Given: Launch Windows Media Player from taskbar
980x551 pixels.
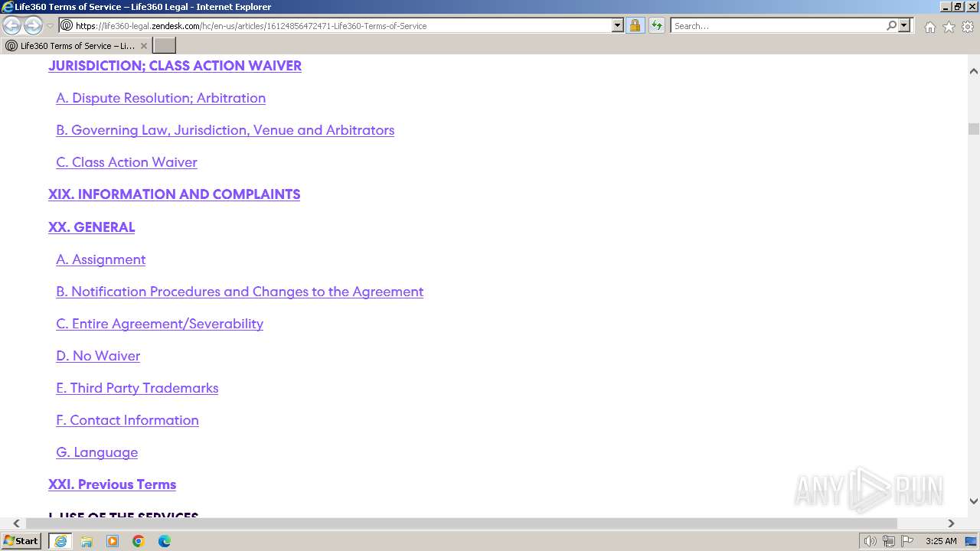Looking at the screenshot, I should pos(113,541).
